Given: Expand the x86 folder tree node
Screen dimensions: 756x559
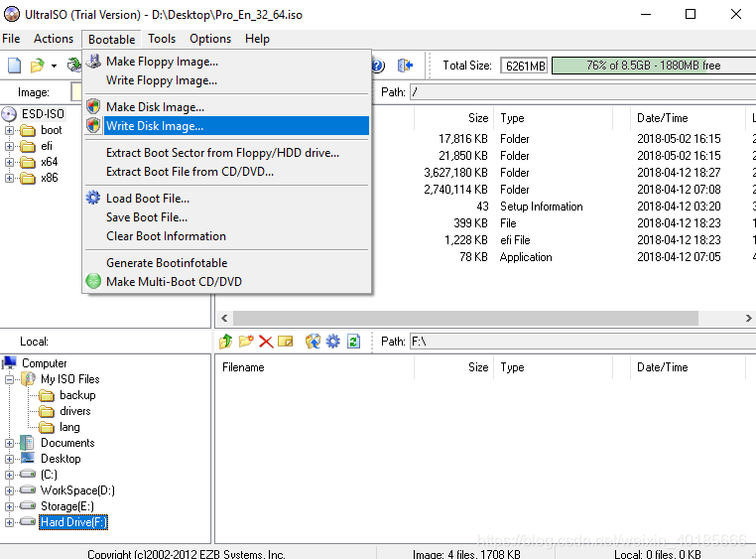Looking at the screenshot, I should (9, 178).
